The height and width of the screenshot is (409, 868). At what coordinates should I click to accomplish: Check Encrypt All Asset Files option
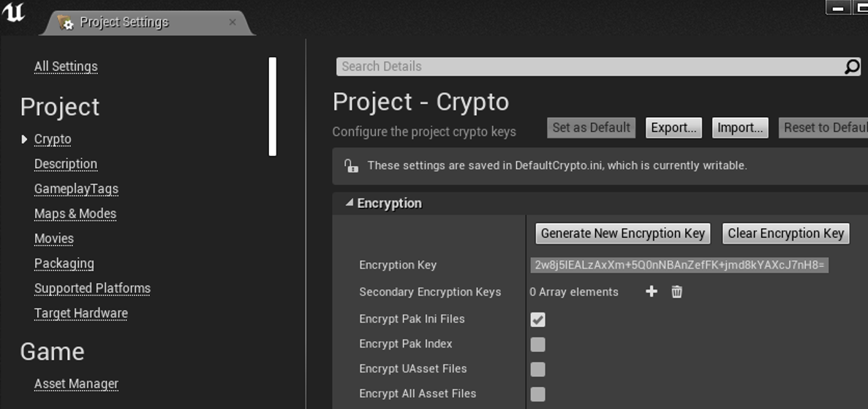(x=538, y=394)
